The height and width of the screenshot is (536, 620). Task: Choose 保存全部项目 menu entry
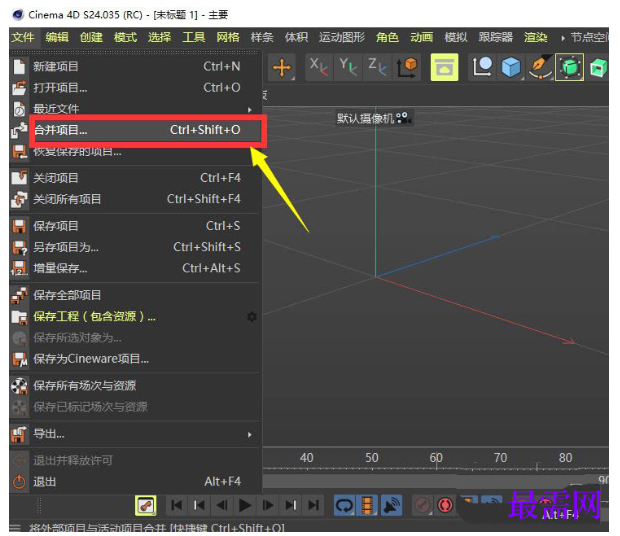(x=135, y=295)
